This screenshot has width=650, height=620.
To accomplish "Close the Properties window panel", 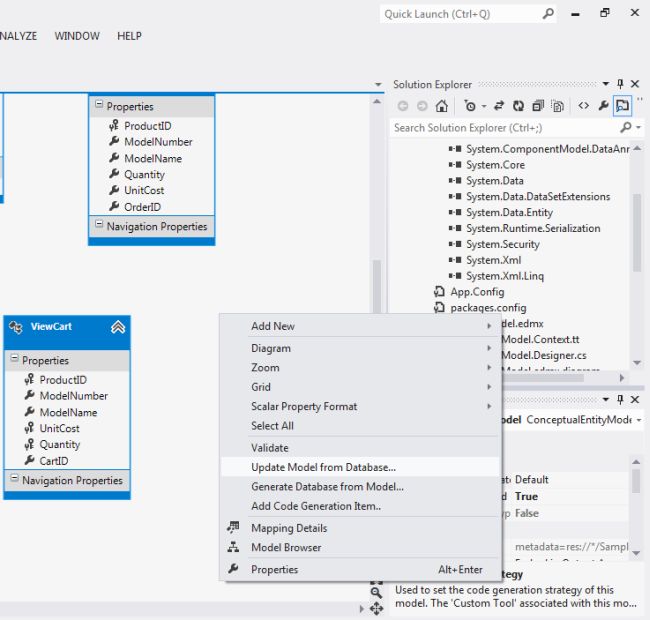I will [635, 399].
